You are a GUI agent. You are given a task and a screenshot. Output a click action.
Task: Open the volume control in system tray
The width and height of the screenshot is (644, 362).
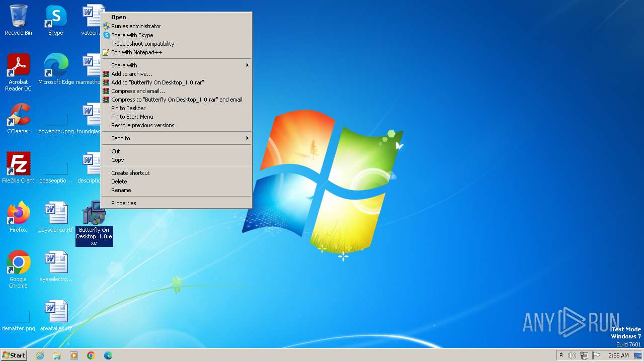(572, 355)
